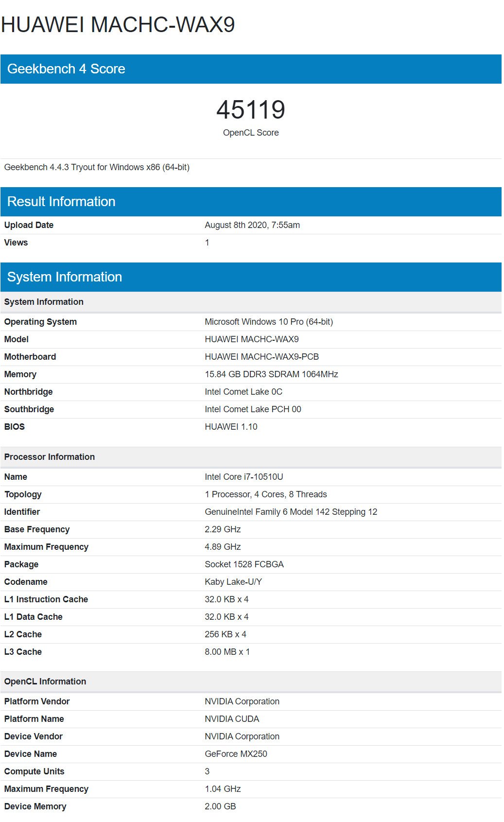The height and width of the screenshot is (822, 504).
Task: Select the Upload Date label
Action: pos(29,225)
